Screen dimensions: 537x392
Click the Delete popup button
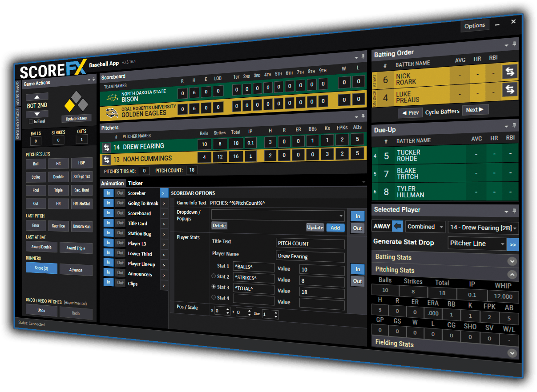219,225
